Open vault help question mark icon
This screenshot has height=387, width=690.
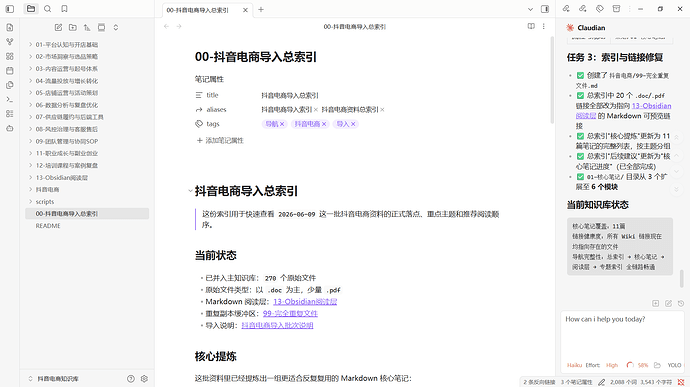[x=131, y=379]
